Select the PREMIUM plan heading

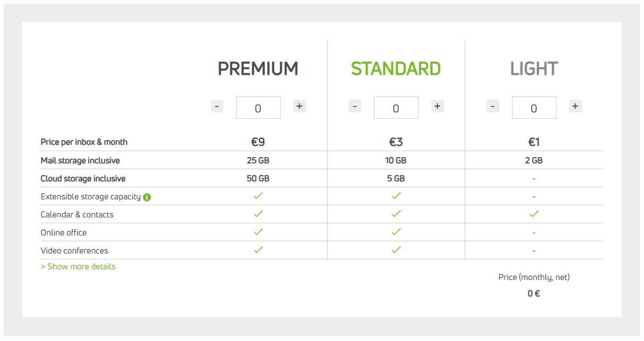pos(258,69)
